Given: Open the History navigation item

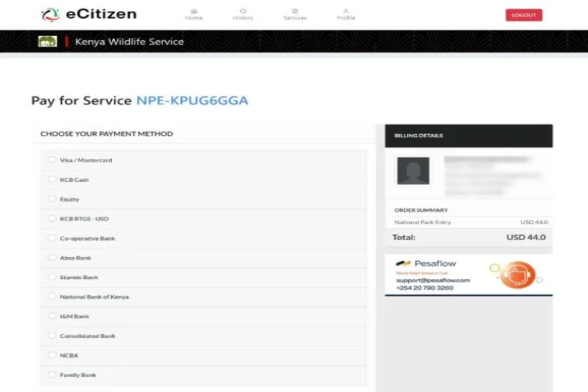Looking at the screenshot, I should coord(243,14).
